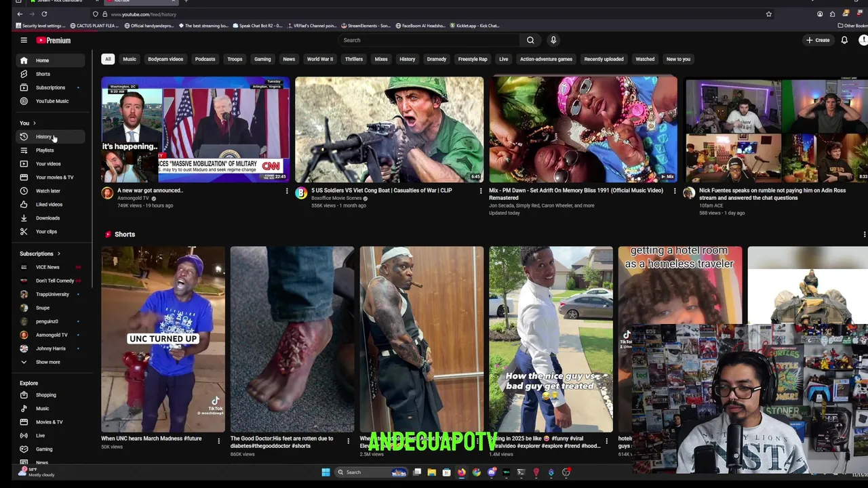Open Asmongold TV channel avatar under war video
The width and height of the screenshot is (868, 488).
click(107, 193)
